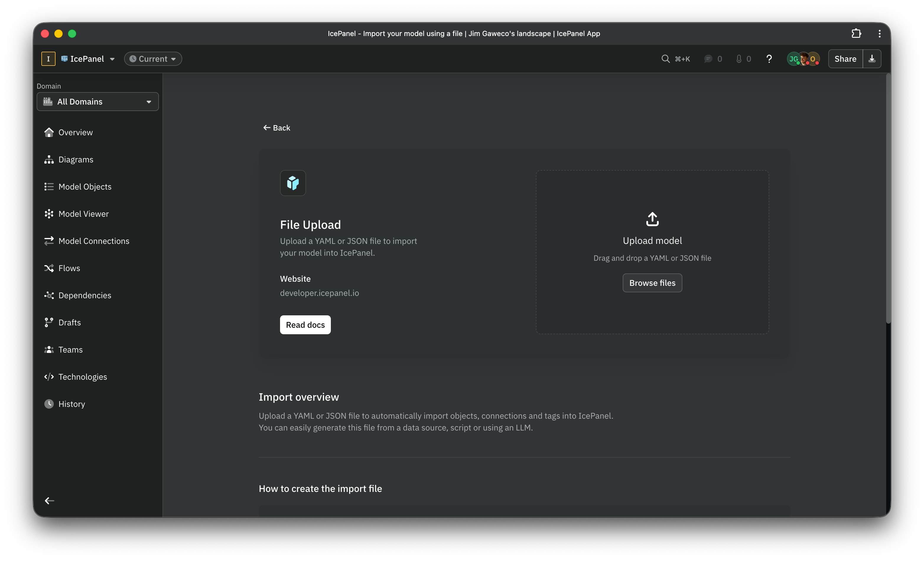The image size is (924, 561).
Task: Open browser extensions menu
Action: tap(856, 33)
